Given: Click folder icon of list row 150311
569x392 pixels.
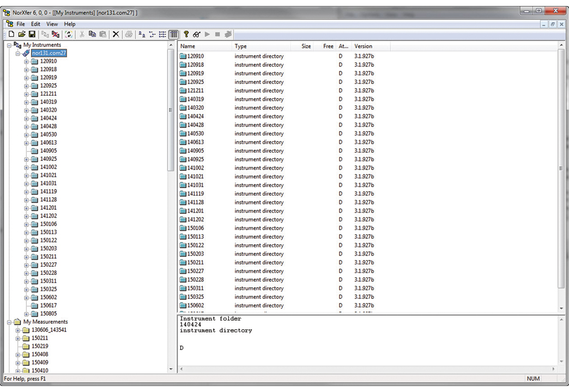Looking at the screenshot, I should coord(183,288).
